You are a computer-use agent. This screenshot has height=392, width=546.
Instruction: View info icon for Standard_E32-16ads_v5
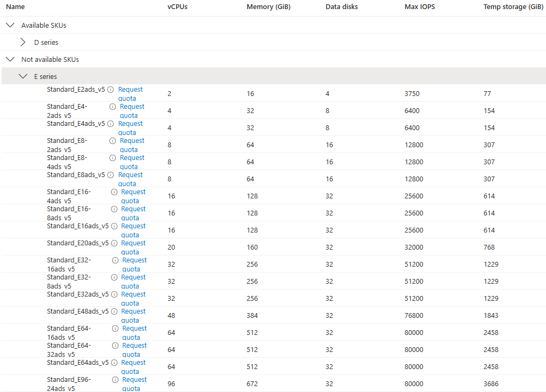pos(115,260)
